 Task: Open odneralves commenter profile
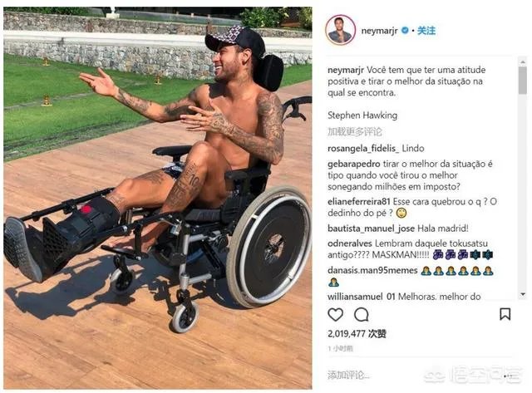(x=349, y=243)
